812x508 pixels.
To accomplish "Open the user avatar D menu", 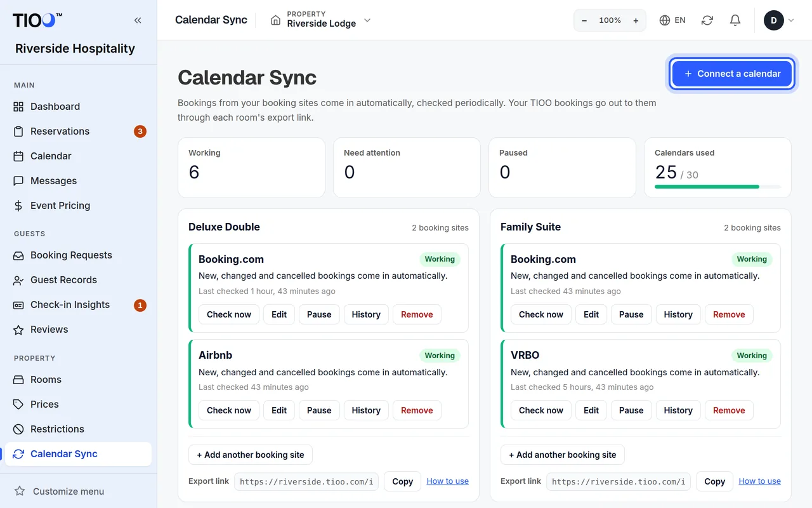I will [x=779, y=20].
